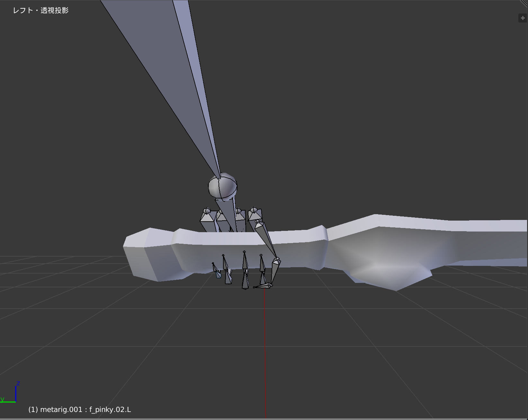Click the red axis line below the hand
The height and width of the screenshot is (420, 528).
click(265, 337)
